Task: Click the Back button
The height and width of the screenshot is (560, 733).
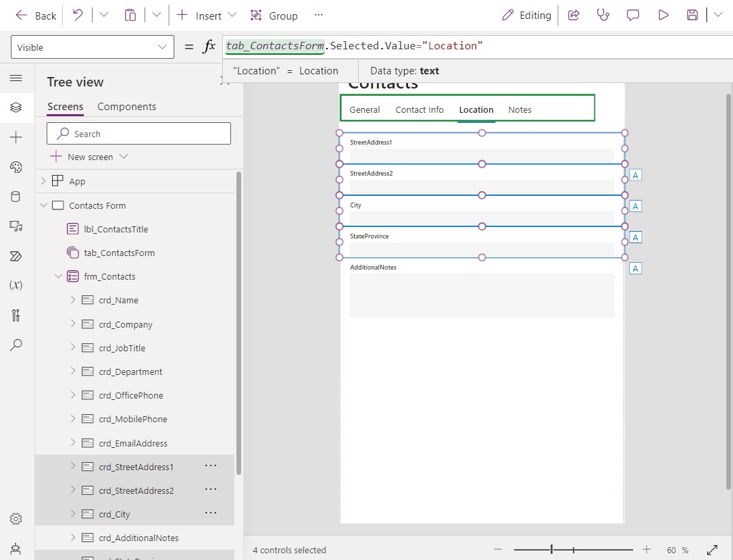Action: 34,15
